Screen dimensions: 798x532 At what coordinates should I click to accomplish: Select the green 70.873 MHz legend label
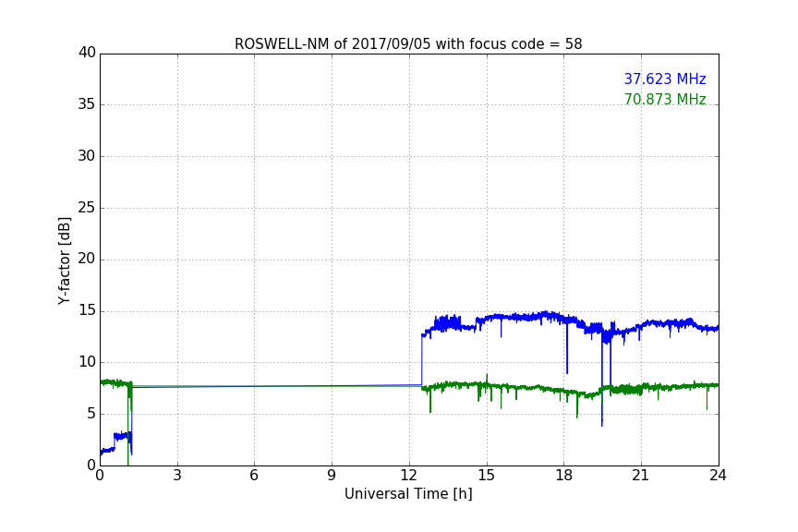665,99
